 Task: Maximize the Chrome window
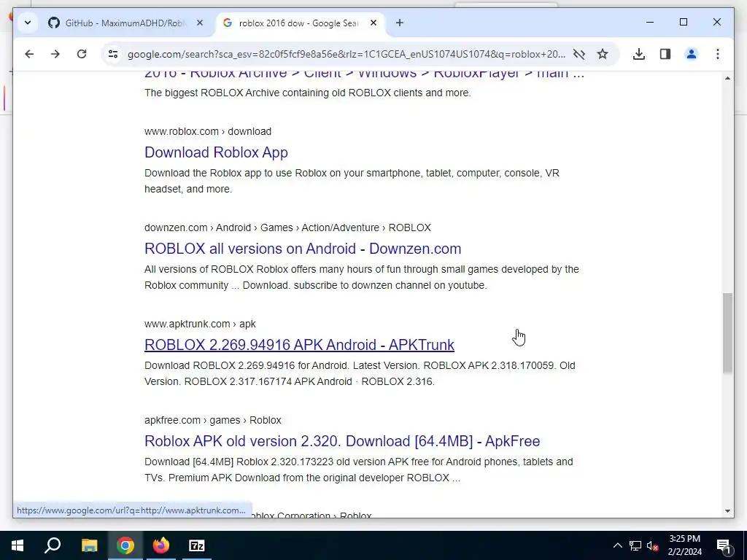683,23
